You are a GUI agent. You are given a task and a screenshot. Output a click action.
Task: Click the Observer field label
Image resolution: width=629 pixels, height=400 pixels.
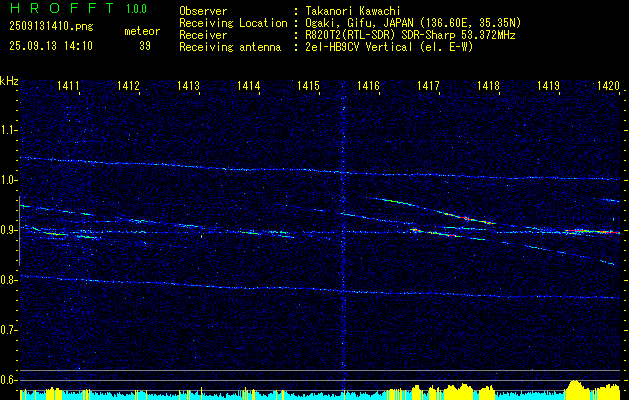[203, 11]
